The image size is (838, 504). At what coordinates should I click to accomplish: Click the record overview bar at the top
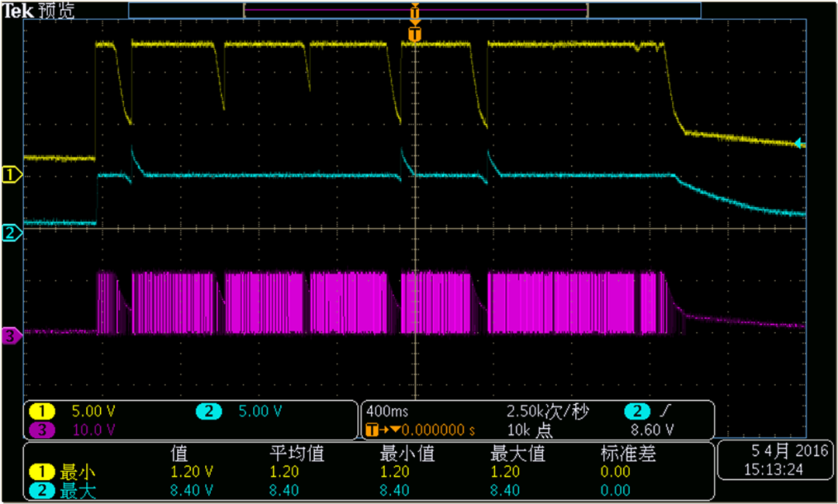tap(414, 9)
